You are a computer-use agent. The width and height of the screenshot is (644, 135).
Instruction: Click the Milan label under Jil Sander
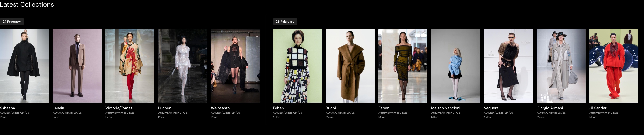(593, 117)
